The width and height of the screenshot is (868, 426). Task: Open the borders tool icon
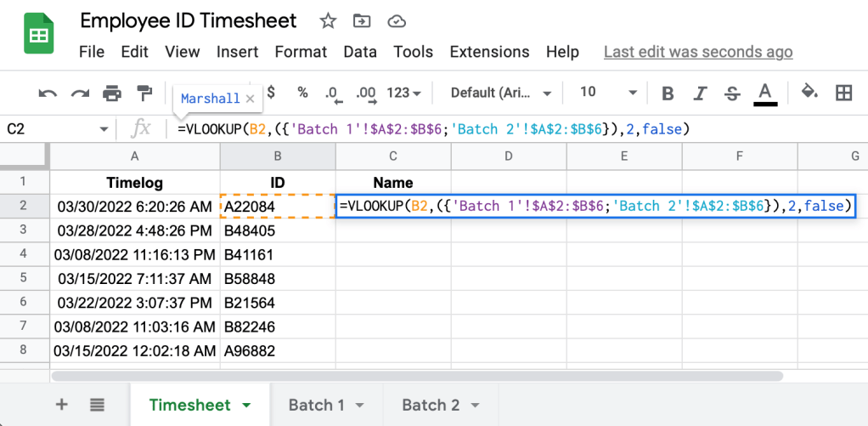click(843, 93)
